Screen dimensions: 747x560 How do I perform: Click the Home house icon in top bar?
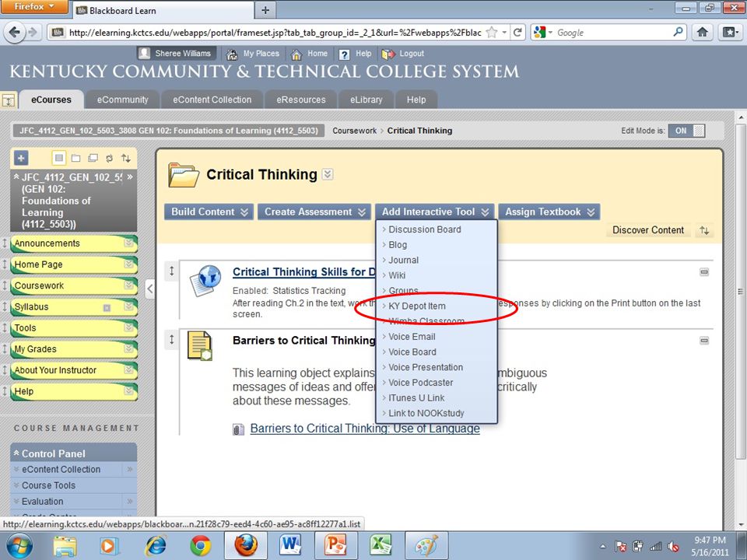click(296, 54)
